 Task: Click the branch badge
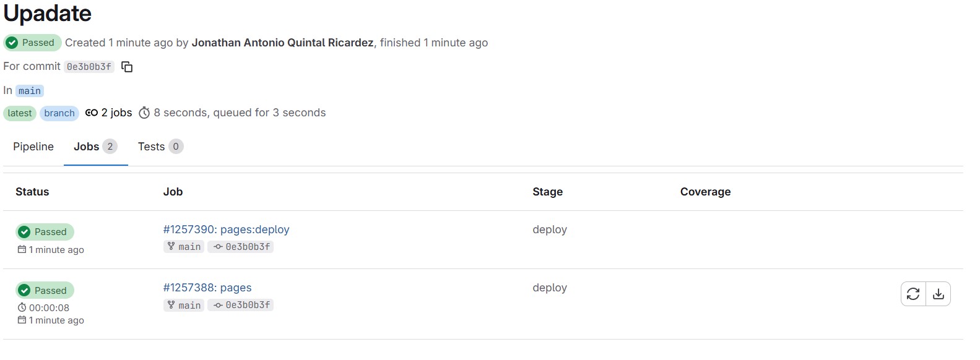[59, 113]
